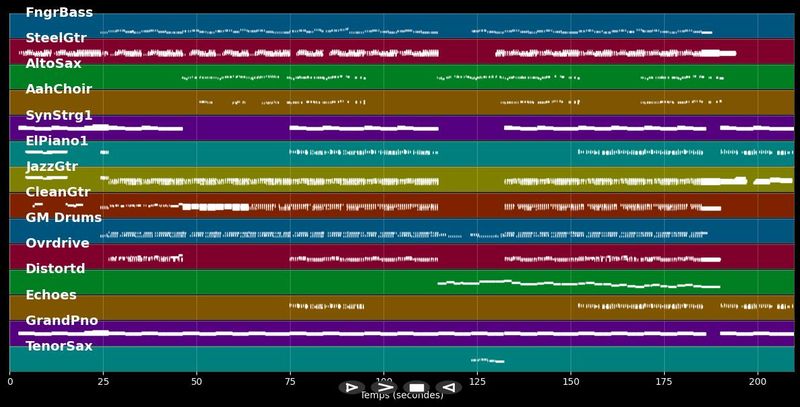
Task: Select the Distortd track label
Action: (56, 268)
